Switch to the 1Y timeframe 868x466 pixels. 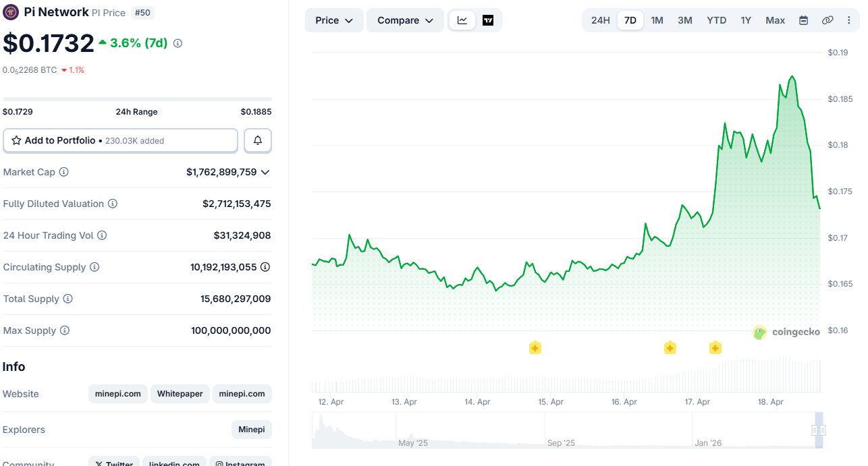click(x=746, y=20)
